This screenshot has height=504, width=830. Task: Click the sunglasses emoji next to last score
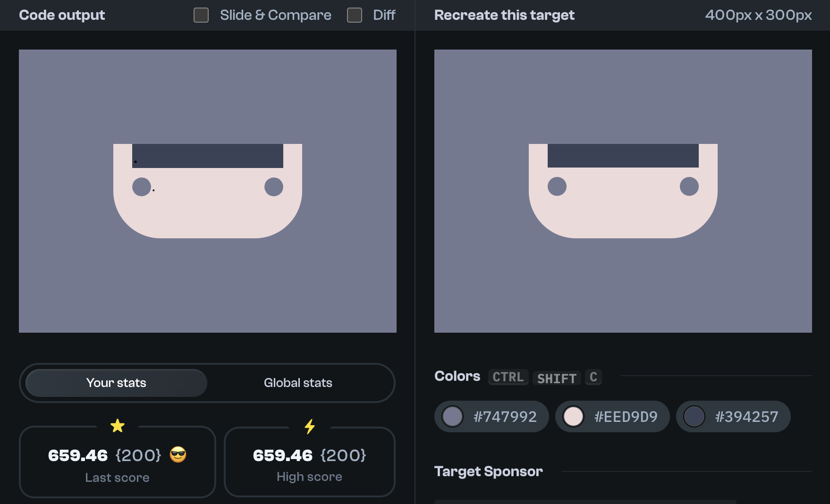click(178, 454)
